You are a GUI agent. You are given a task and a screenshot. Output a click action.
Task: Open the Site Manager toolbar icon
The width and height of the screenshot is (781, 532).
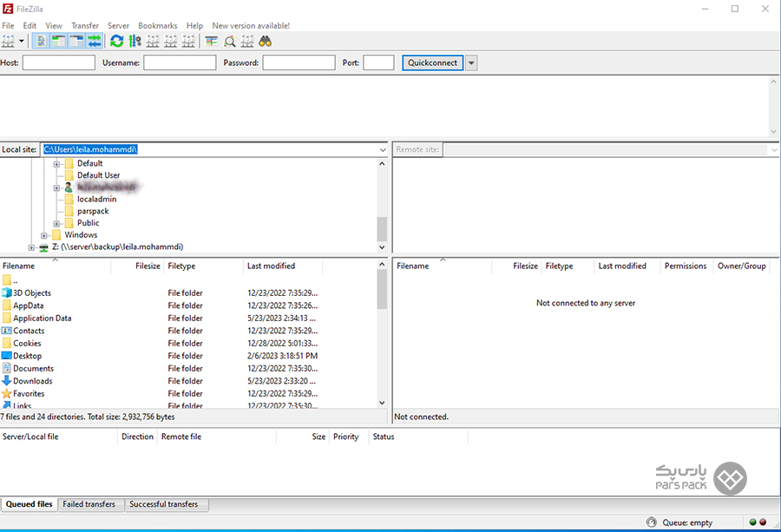click(x=8, y=42)
